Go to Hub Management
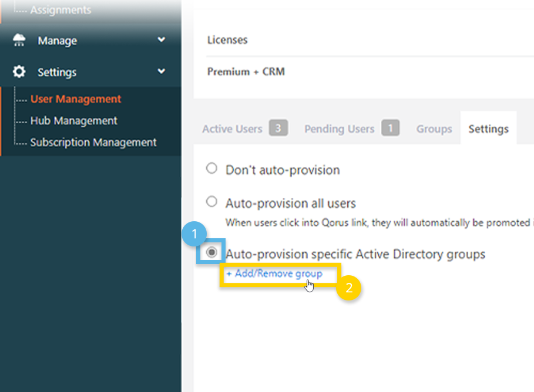This screenshot has height=392, width=534. 73,121
